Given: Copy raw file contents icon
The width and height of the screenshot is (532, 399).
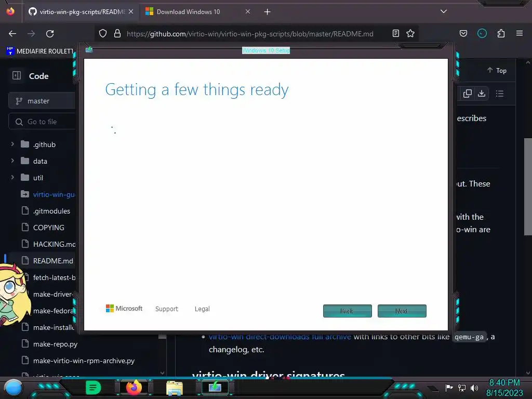Looking at the screenshot, I should tap(467, 94).
